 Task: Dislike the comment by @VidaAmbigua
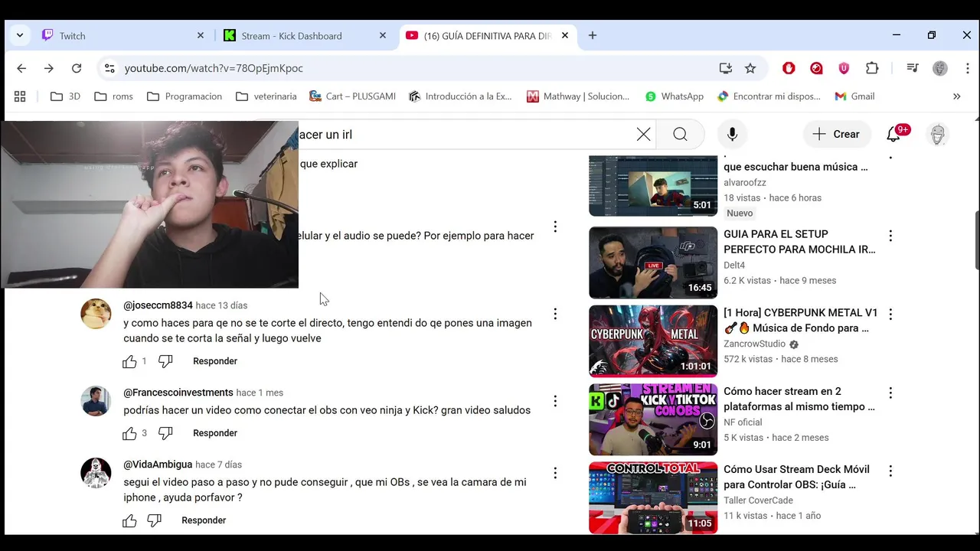(x=154, y=520)
